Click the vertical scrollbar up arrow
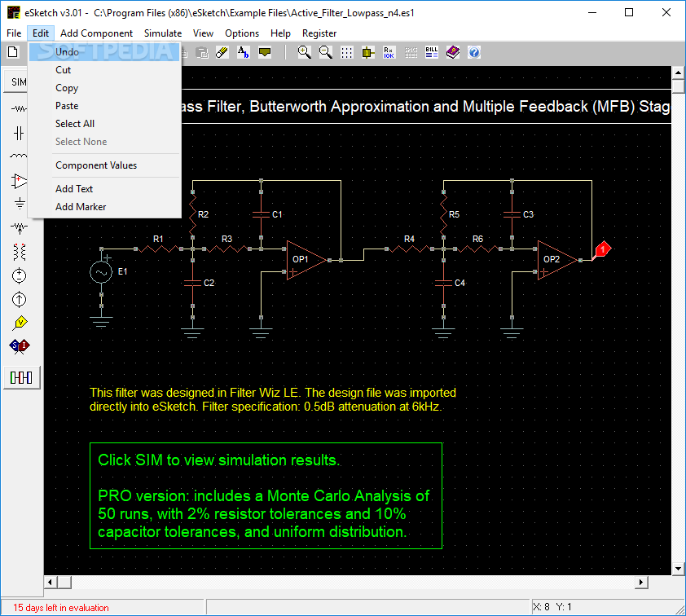The height and width of the screenshot is (616, 686). point(678,73)
